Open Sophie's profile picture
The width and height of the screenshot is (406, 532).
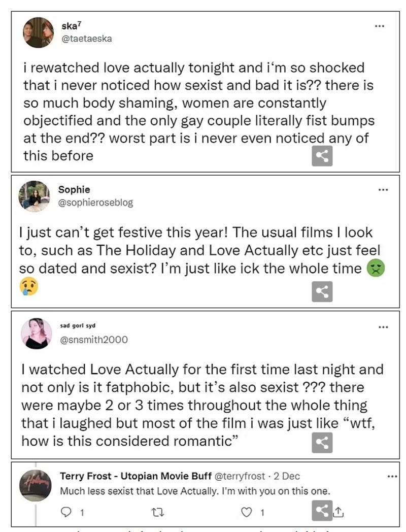35,196
